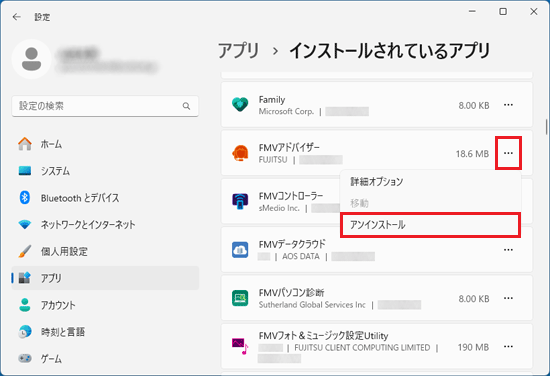The image size is (550, 376).
Task: Click the home house icon
Action: point(25,144)
